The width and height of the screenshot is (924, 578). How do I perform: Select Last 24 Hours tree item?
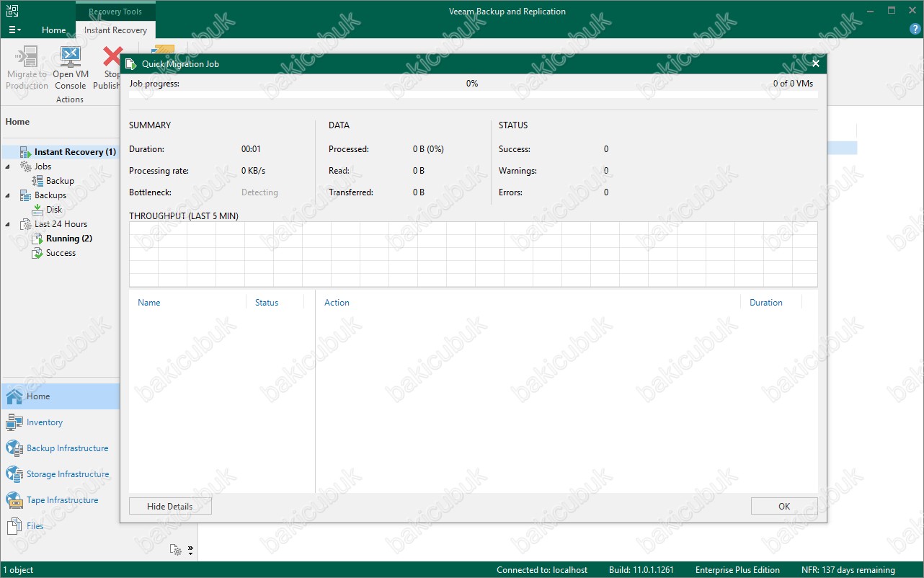[x=61, y=224]
